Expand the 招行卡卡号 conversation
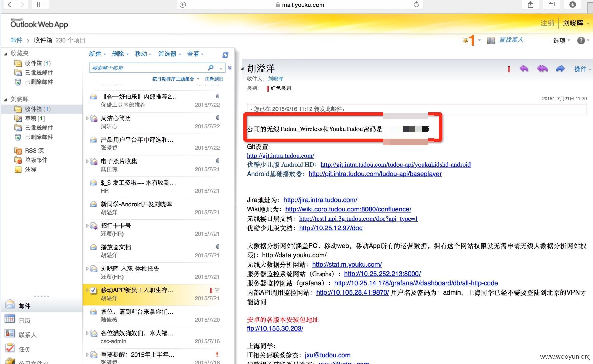This screenshot has width=593, height=364. tap(87, 226)
